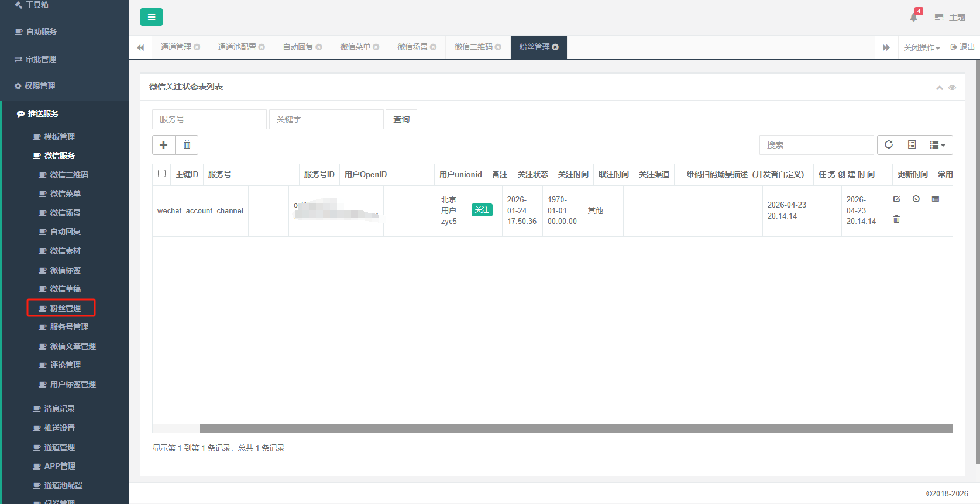Viewport: 980px width, 504px height.
Task: Open the notification bell with badge 4
Action: tap(914, 16)
